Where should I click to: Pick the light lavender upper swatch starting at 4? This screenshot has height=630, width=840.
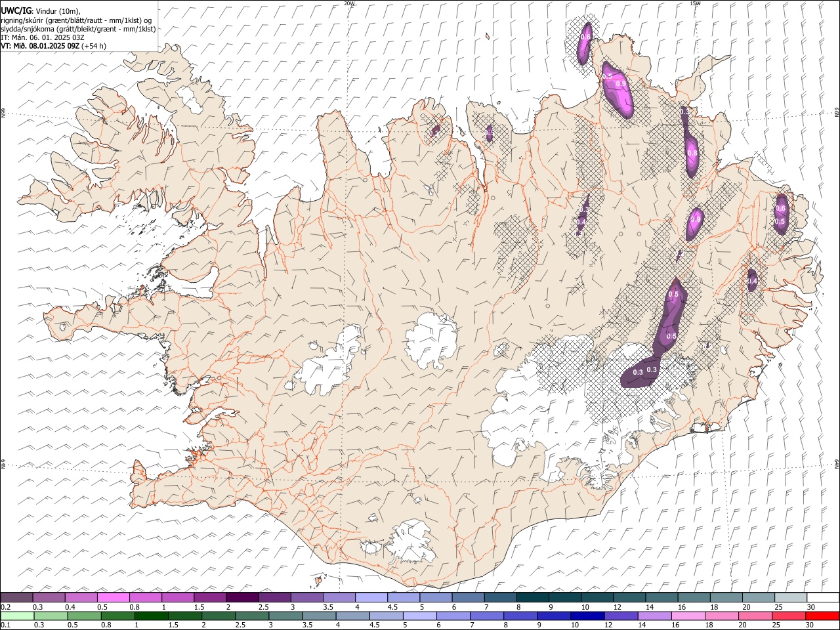371,597
